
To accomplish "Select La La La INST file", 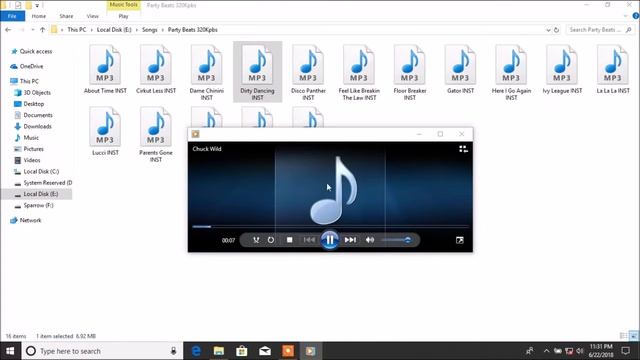I will [613, 69].
